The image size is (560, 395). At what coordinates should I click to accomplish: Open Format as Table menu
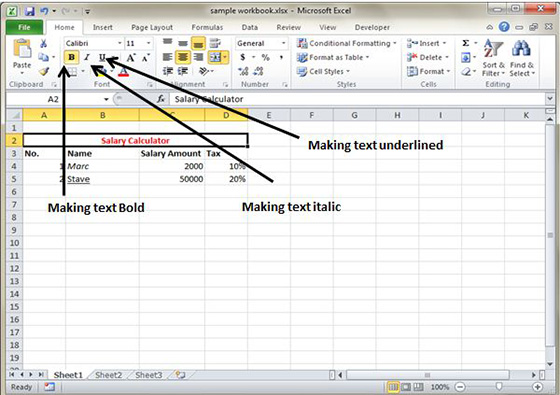tap(332, 57)
